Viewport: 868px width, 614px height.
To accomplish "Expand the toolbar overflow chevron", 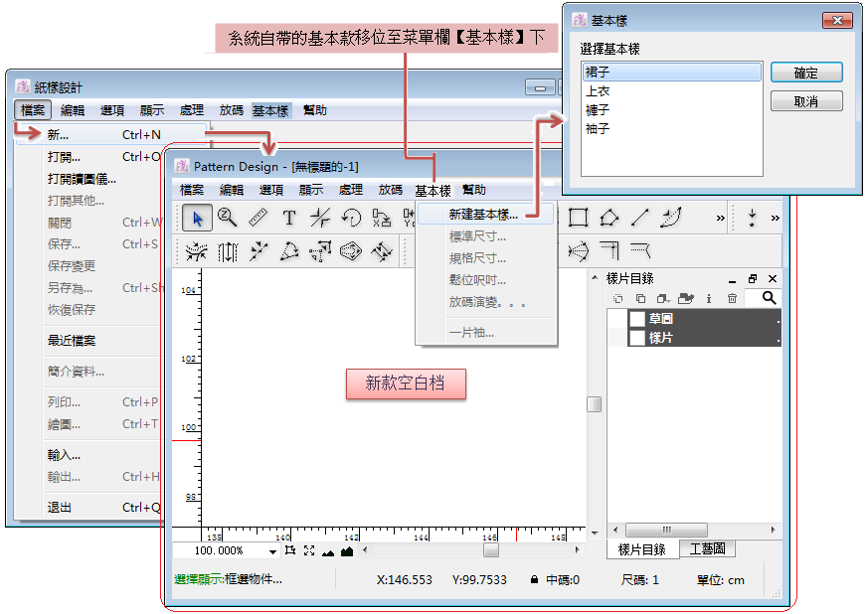I will (720, 218).
